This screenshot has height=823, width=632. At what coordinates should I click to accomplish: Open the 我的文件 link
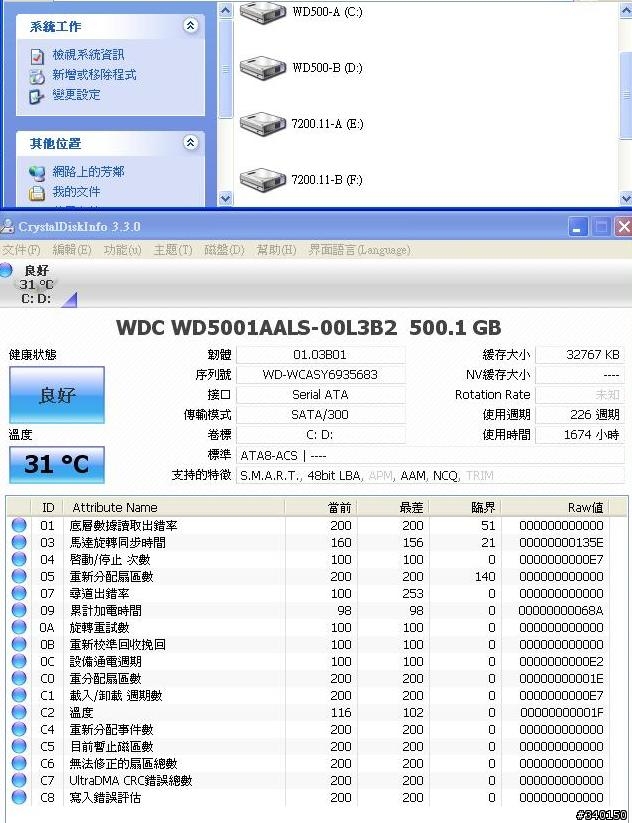[x=76, y=192]
